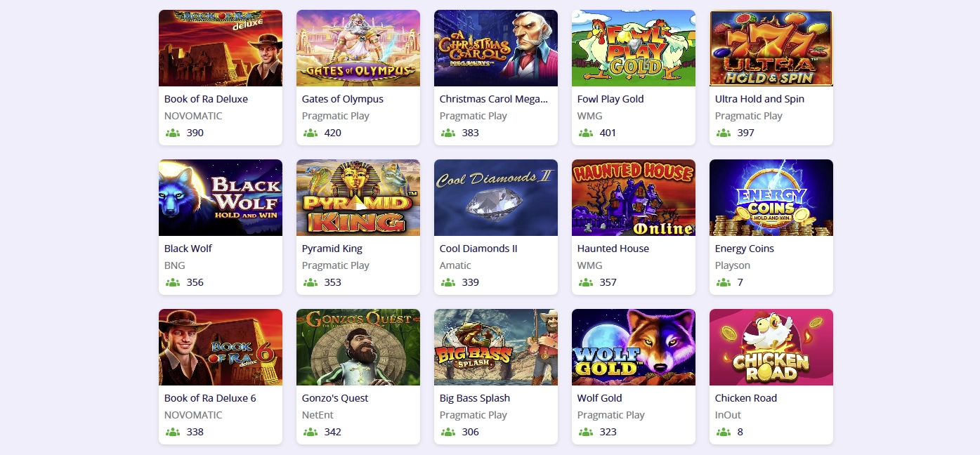Open the Book of Ra Deluxe thumbnail

220,48
